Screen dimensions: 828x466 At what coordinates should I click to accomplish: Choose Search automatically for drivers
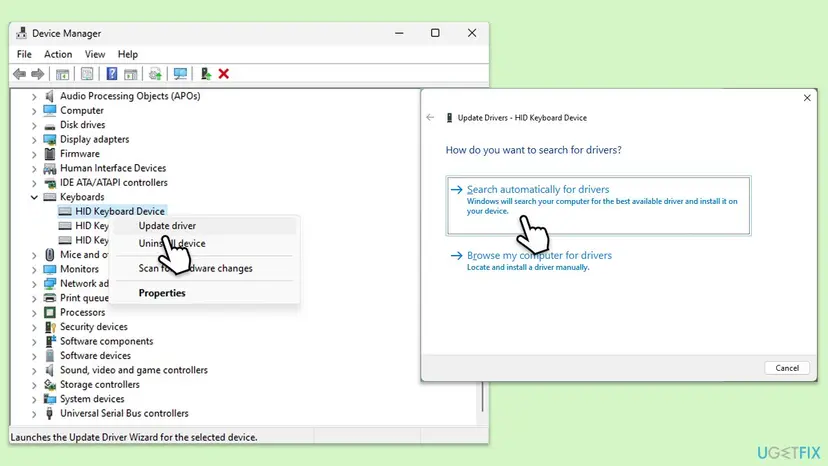tap(598, 206)
